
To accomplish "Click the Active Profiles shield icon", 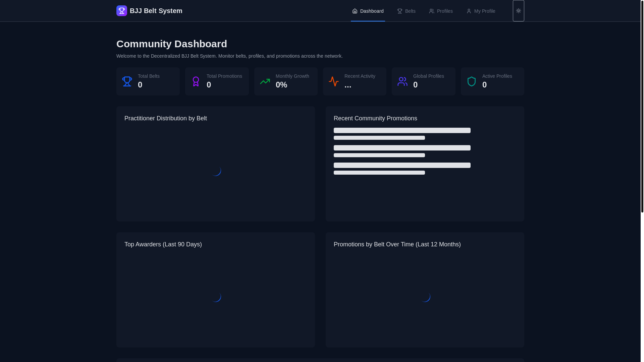I will tap(472, 81).
